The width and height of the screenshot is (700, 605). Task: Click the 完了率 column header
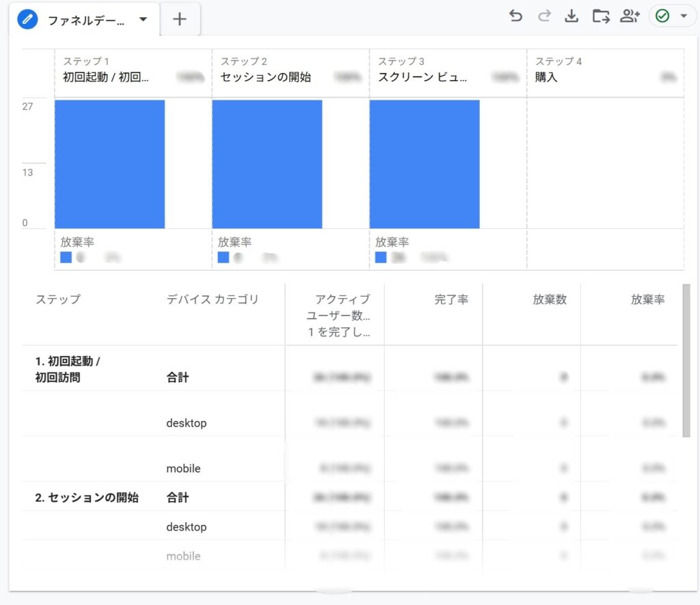pos(451,299)
